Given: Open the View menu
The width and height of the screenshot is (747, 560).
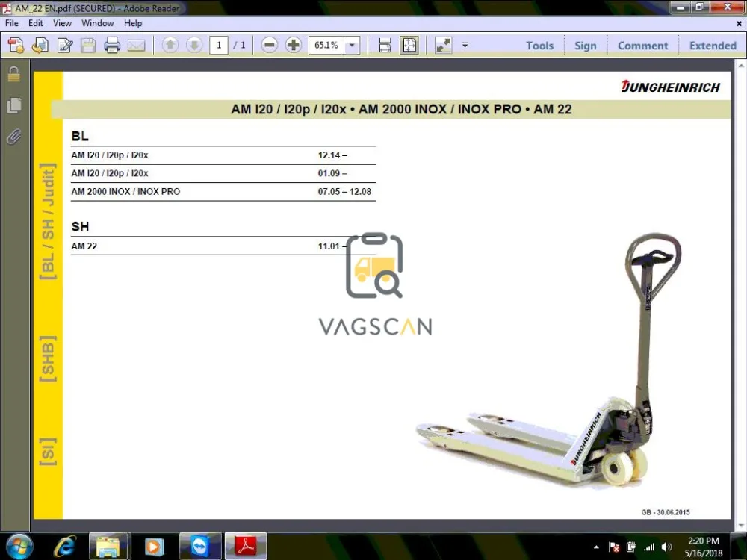Looking at the screenshot, I should (63, 23).
